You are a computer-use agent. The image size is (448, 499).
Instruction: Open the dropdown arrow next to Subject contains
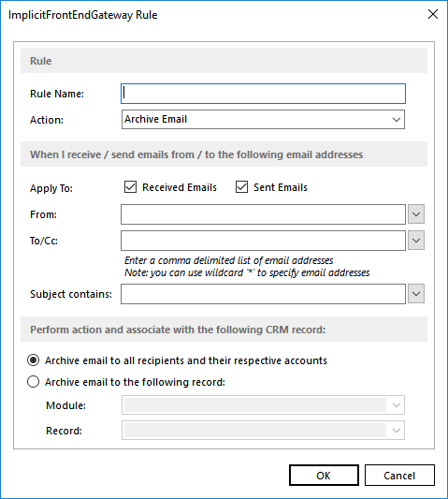pos(416,294)
